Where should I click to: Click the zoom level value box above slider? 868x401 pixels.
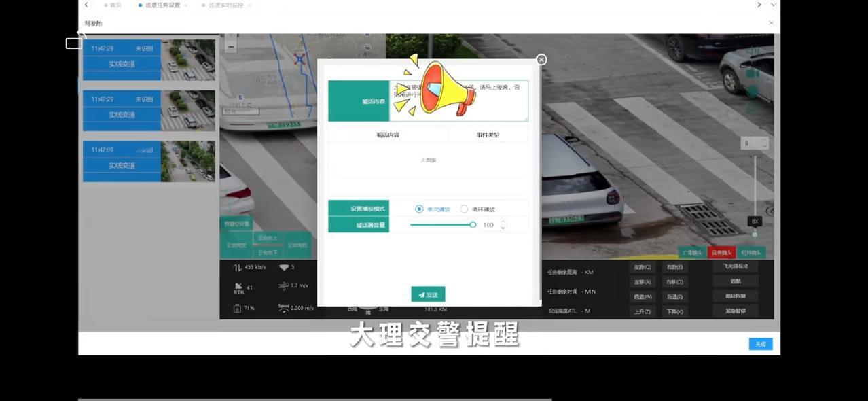click(755, 143)
